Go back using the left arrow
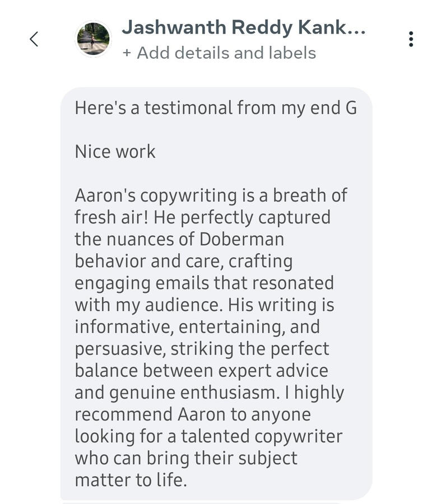 point(34,39)
